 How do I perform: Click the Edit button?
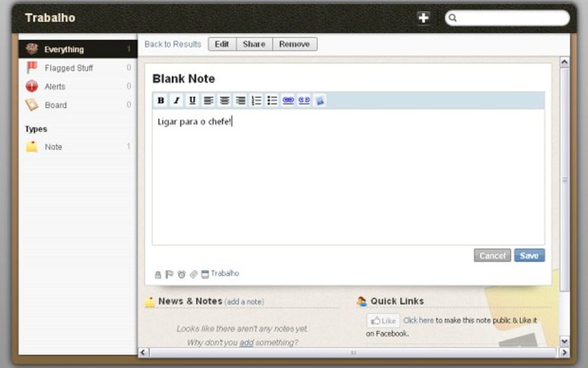222,44
